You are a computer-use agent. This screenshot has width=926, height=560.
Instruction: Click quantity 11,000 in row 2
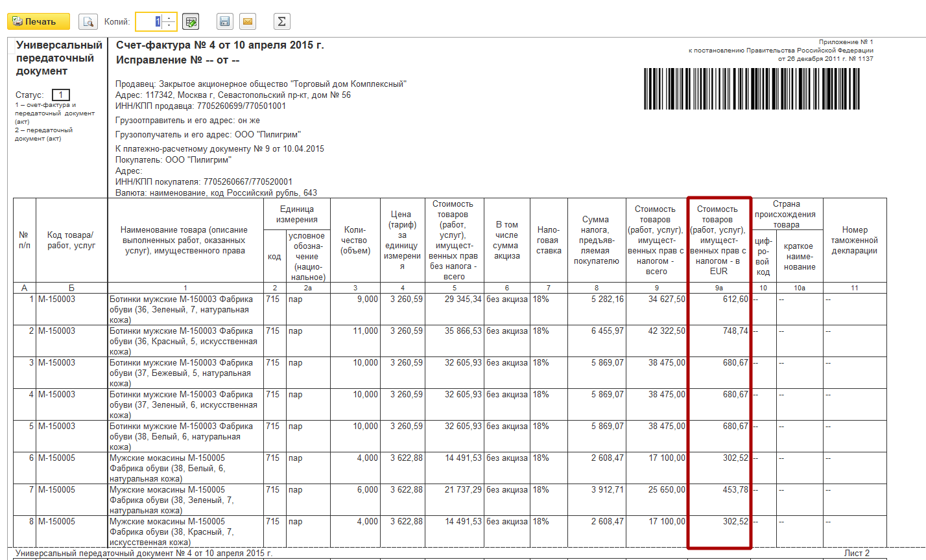point(365,331)
